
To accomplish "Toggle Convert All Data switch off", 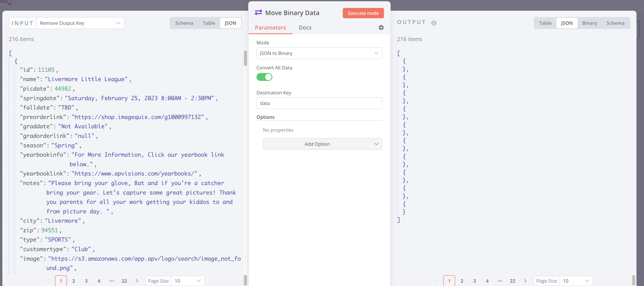I will [264, 77].
